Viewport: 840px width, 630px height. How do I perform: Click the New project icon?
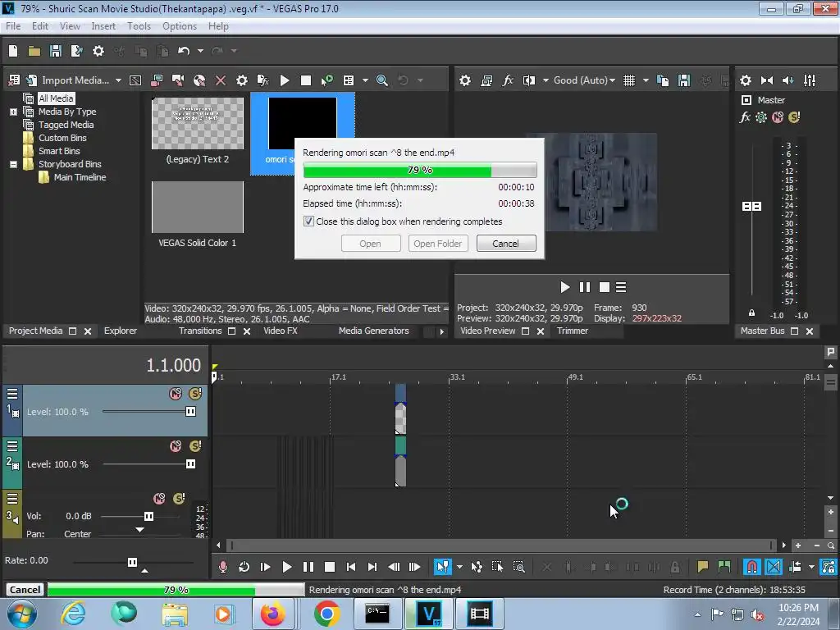coord(13,51)
